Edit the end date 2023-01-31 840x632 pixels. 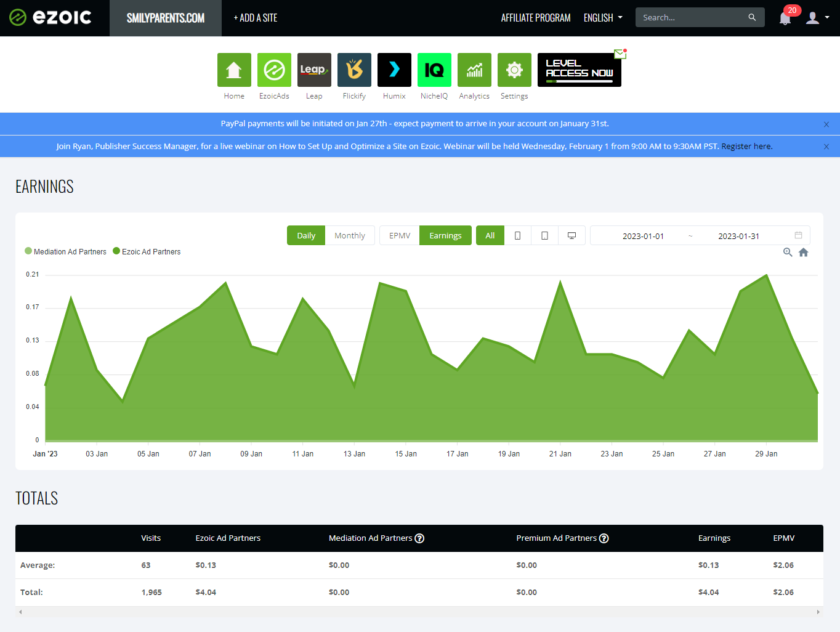click(x=738, y=236)
